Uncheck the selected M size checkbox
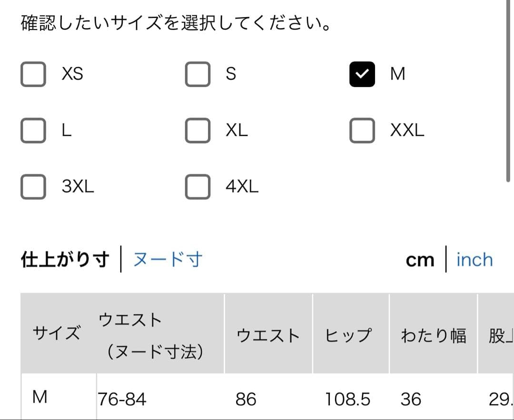 (x=362, y=74)
